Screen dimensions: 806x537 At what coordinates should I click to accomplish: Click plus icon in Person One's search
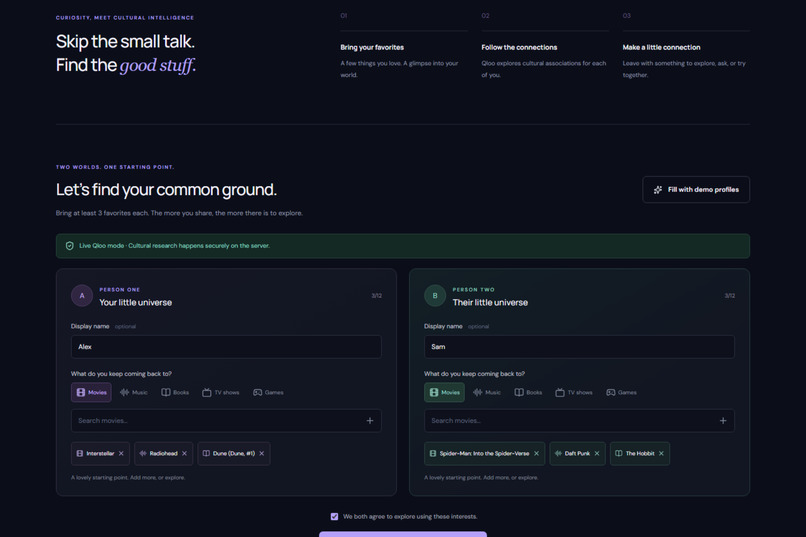click(x=370, y=421)
